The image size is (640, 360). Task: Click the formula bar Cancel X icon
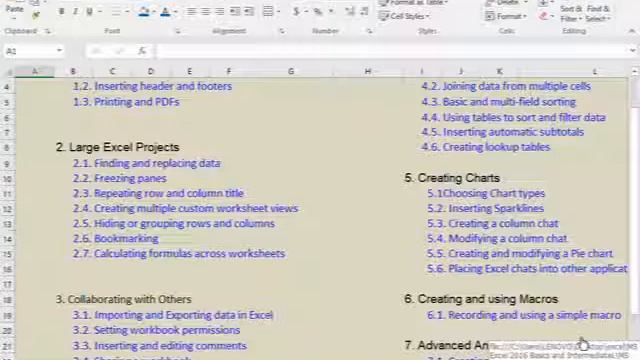[x=97, y=51]
